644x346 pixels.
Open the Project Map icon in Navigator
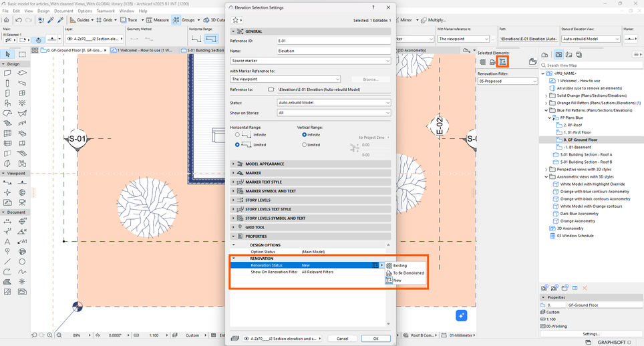point(545,55)
